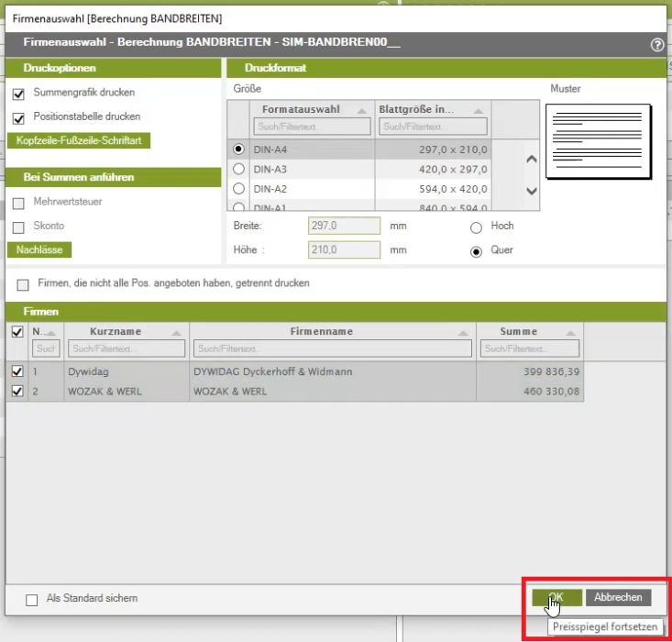Deselect the Dywidag company row checkbox
The width and height of the screenshot is (672, 642).
pyautogui.click(x=17, y=372)
